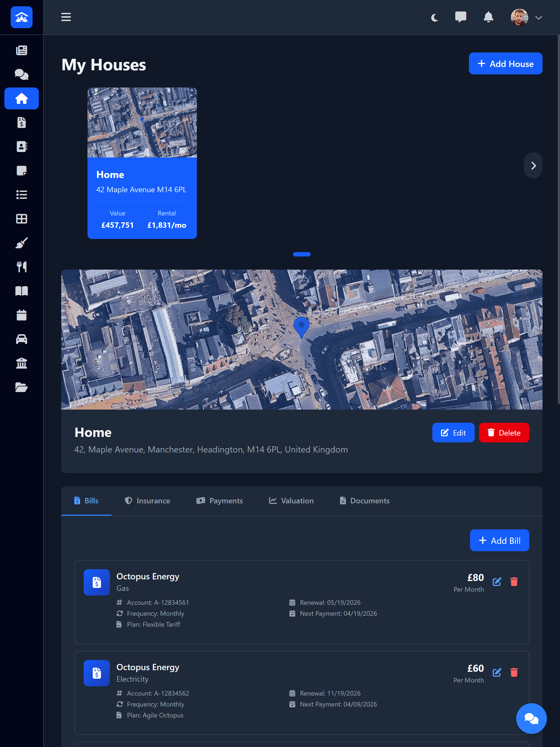Switch to the Insurance tab
This screenshot has width=560, height=747.
147,500
